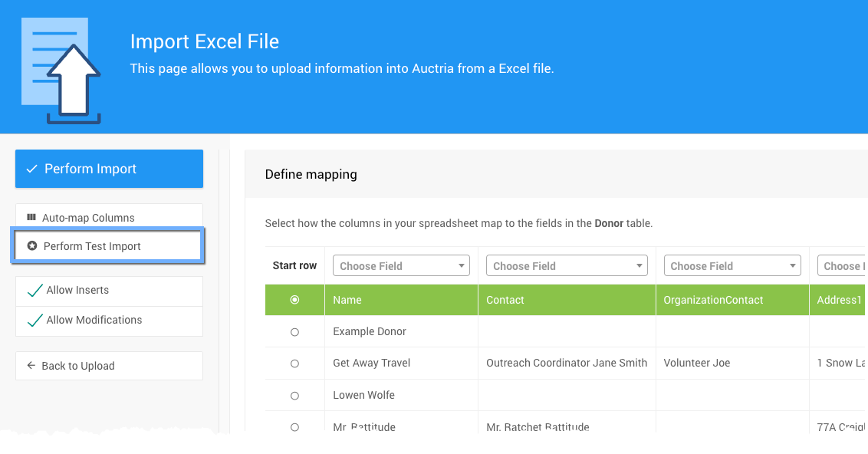Select the Name header row radio button

294,300
